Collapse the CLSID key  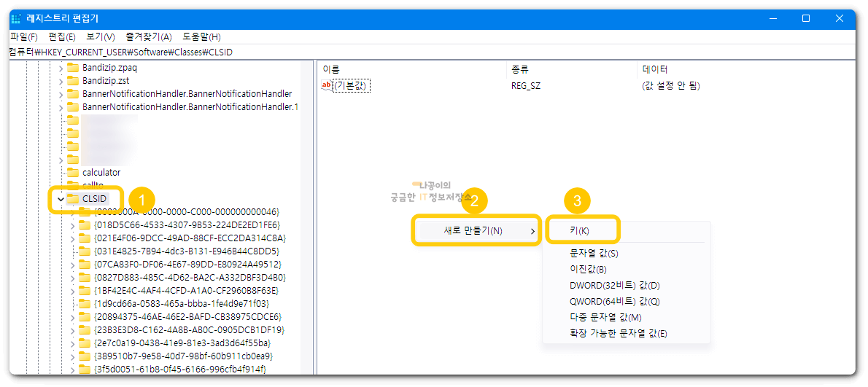click(x=61, y=198)
